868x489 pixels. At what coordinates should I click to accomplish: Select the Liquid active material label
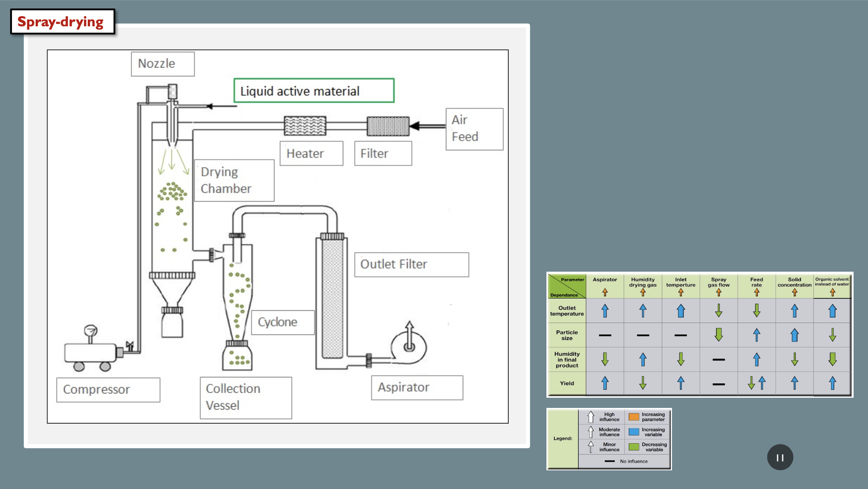coord(314,91)
